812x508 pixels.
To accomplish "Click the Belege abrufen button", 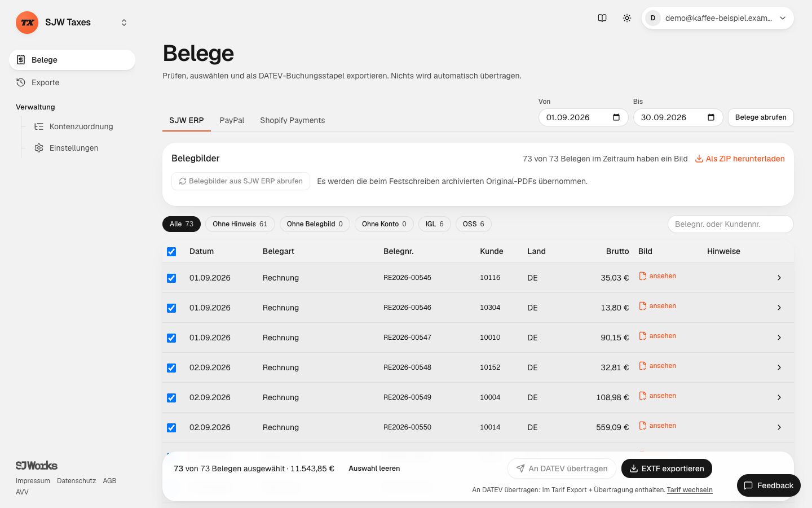I will coord(761,117).
